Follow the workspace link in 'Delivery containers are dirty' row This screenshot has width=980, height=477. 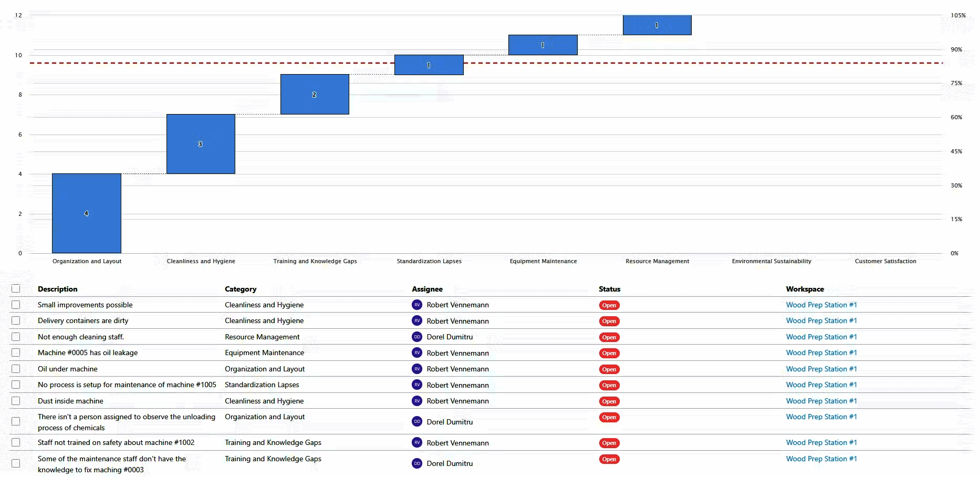pyautogui.click(x=821, y=320)
